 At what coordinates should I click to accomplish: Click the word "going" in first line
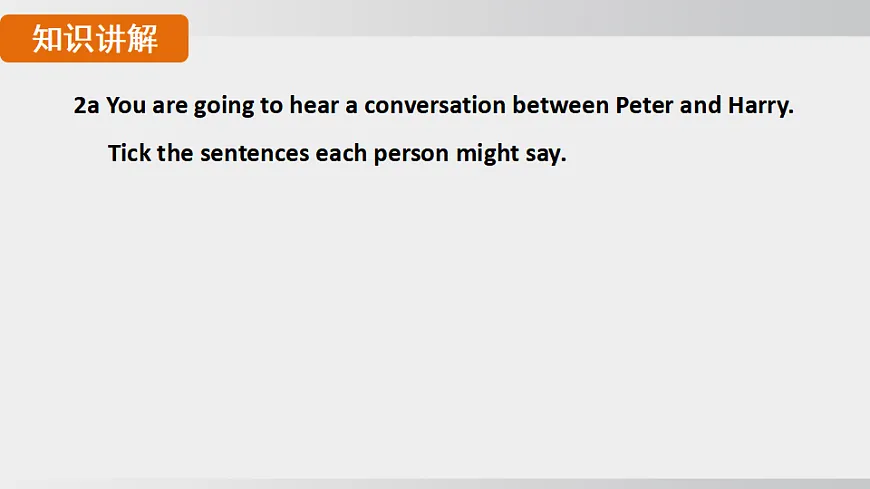[x=224, y=106]
